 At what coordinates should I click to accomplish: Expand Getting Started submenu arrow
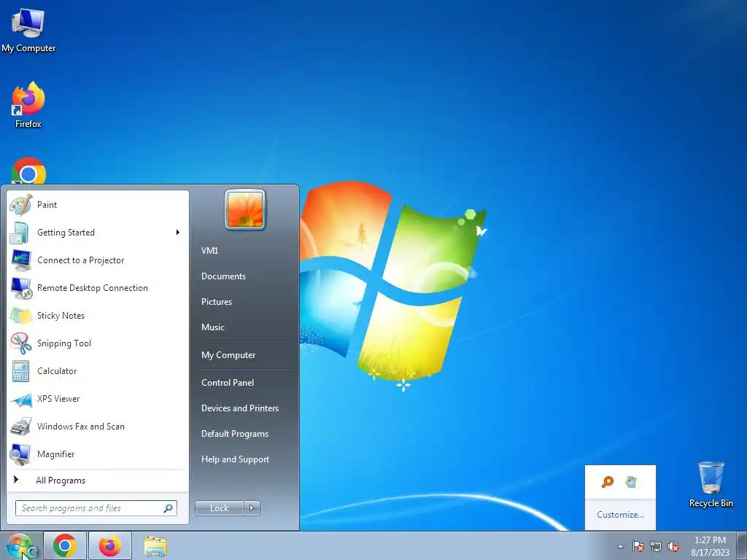pyautogui.click(x=178, y=233)
